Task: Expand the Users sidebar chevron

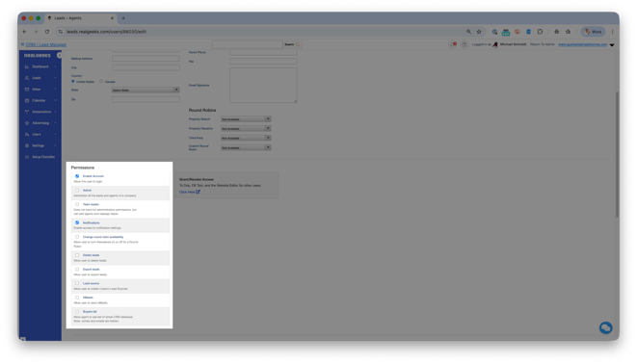Action: tap(55, 134)
